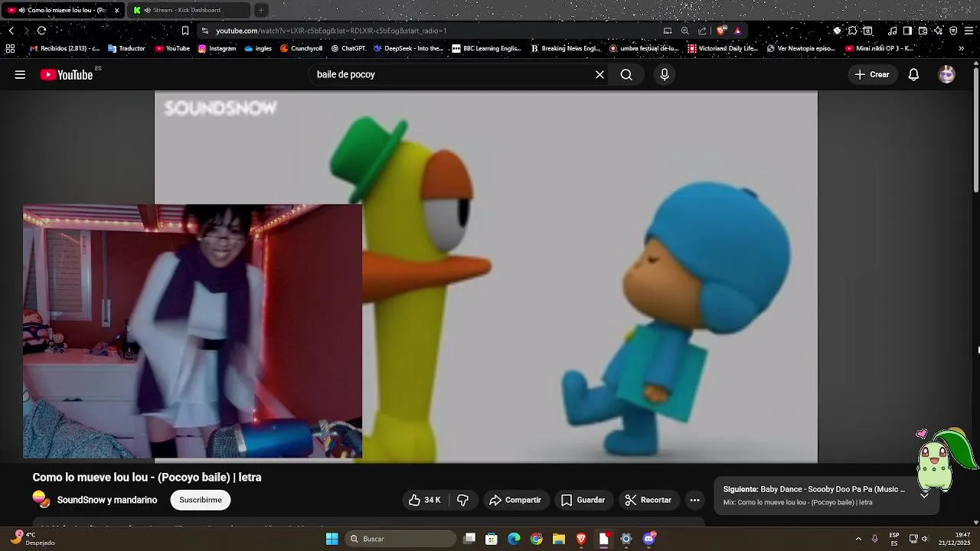Viewport: 980px width, 551px height.
Task: Open the Windows Start button
Action: [x=332, y=539]
